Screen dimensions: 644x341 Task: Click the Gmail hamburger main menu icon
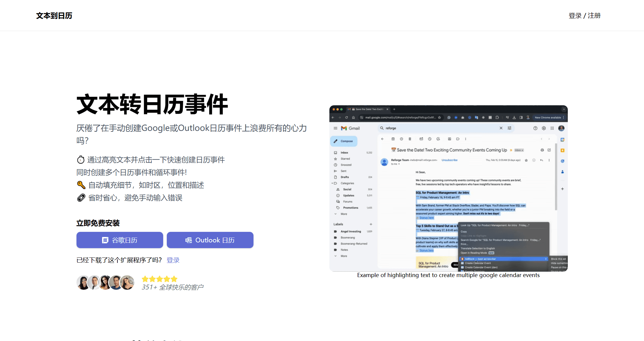click(335, 128)
